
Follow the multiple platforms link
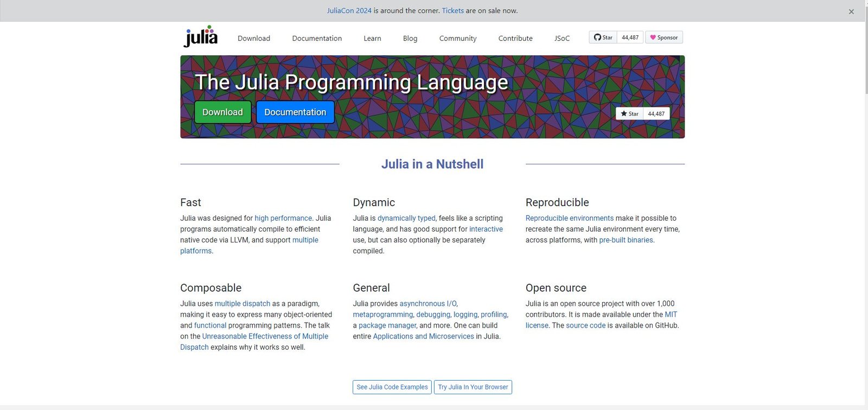(249, 245)
